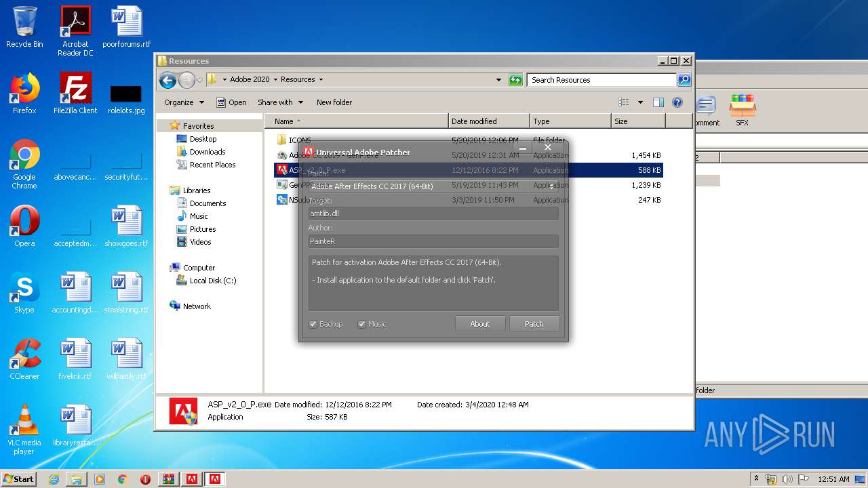Select the ICONS folder row
Image resolution: width=868 pixels, height=488 pixels.
(x=468, y=140)
